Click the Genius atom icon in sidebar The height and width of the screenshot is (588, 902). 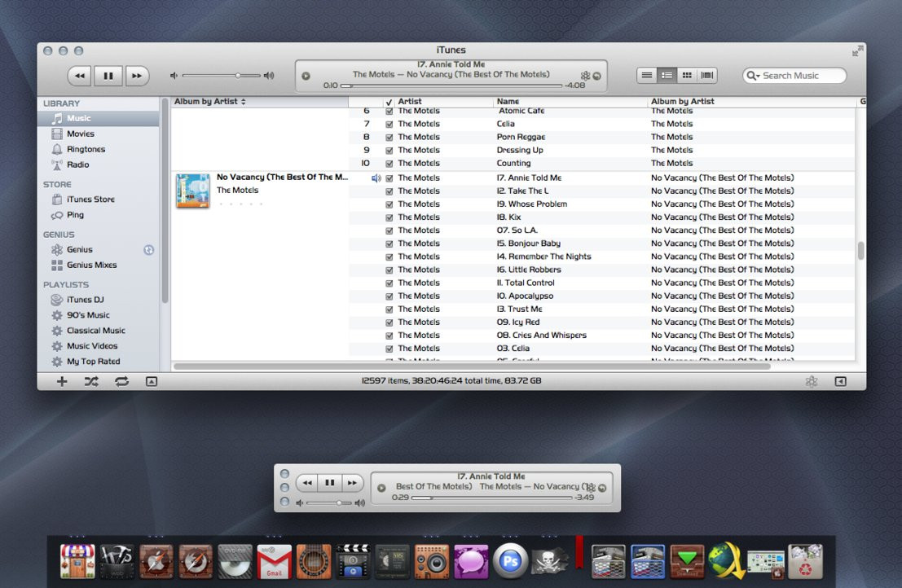[x=57, y=249]
